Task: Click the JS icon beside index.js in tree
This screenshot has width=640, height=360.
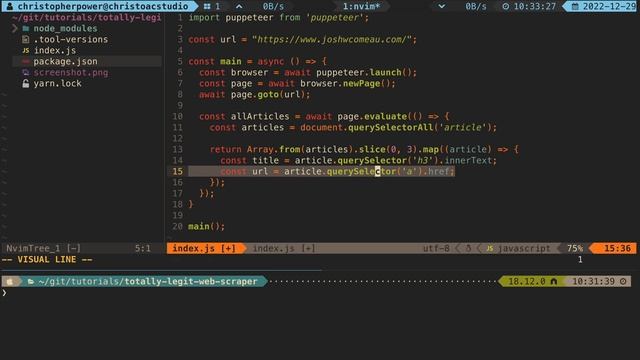Action: pyautogui.click(x=26, y=51)
